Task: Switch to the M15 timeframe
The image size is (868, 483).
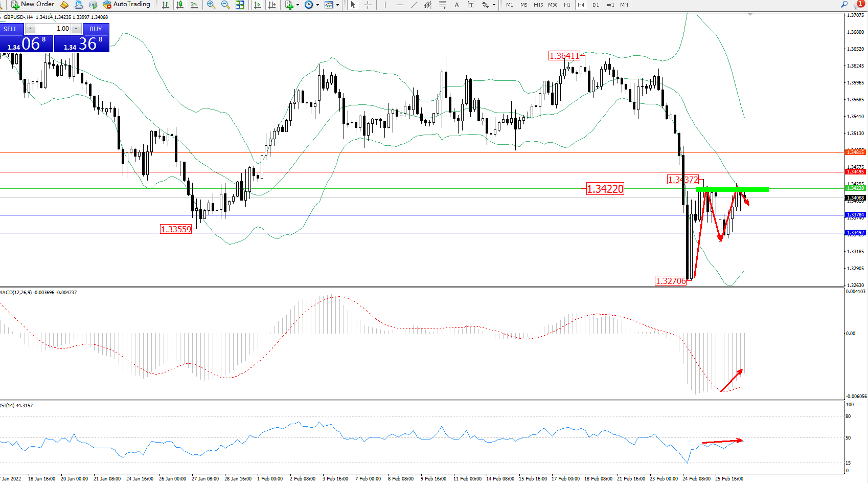Action: 538,5
